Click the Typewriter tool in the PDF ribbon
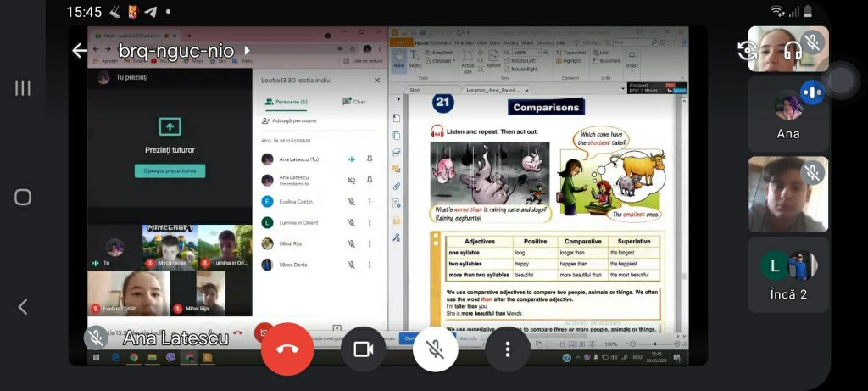Image resolution: width=868 pixels, height=391 pixels. click(x=573, y=53)
